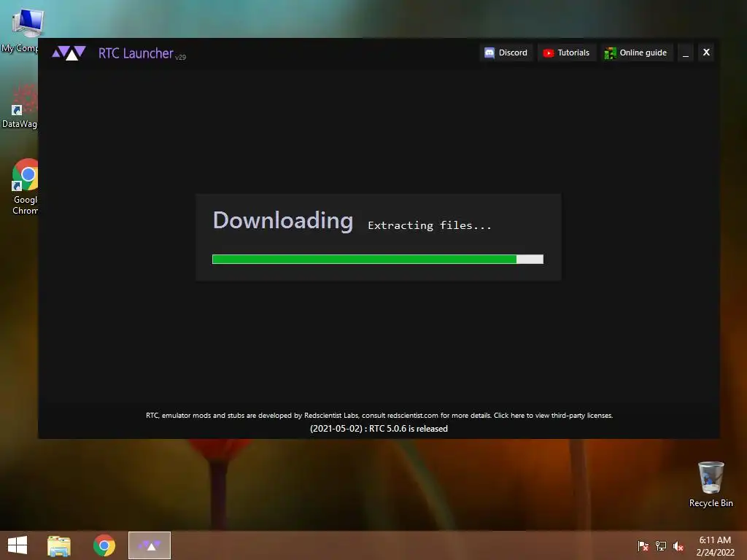Click 'Click here to view third-party licenses' link

click(x=553, y=415)
